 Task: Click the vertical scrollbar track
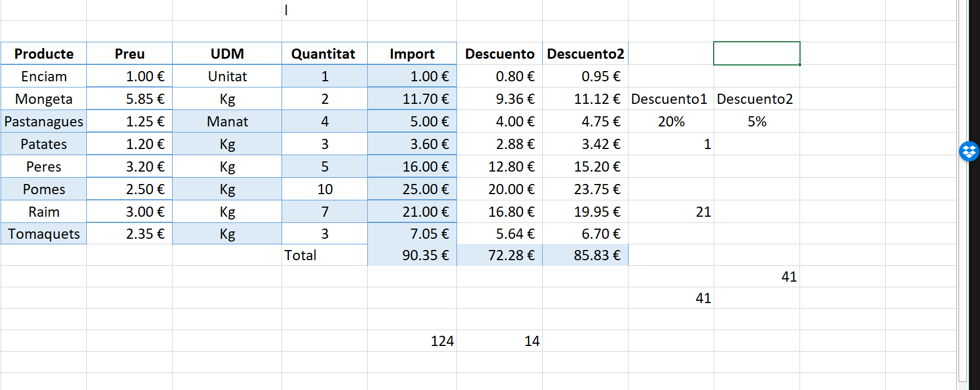click(x=963, y=226)
